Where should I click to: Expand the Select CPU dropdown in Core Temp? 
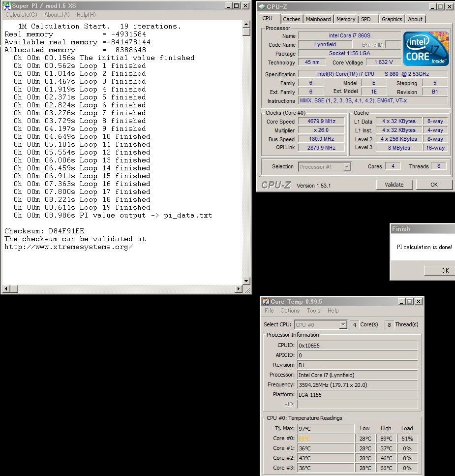pos(343,324)
